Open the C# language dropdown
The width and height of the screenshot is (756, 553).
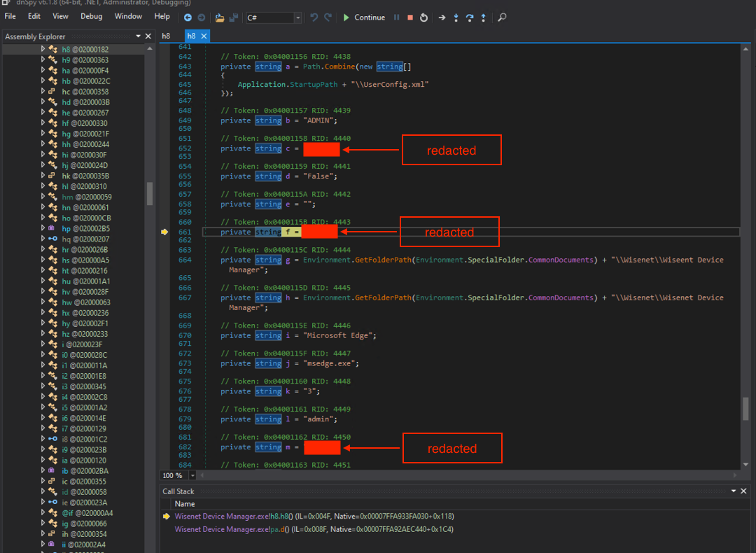point(297,17)
